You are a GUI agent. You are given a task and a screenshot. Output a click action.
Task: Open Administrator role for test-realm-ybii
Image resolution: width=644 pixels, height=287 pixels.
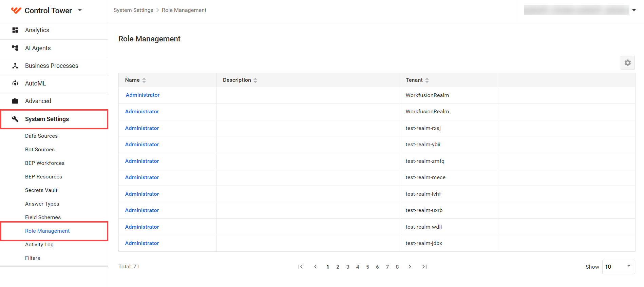point(142,145)
